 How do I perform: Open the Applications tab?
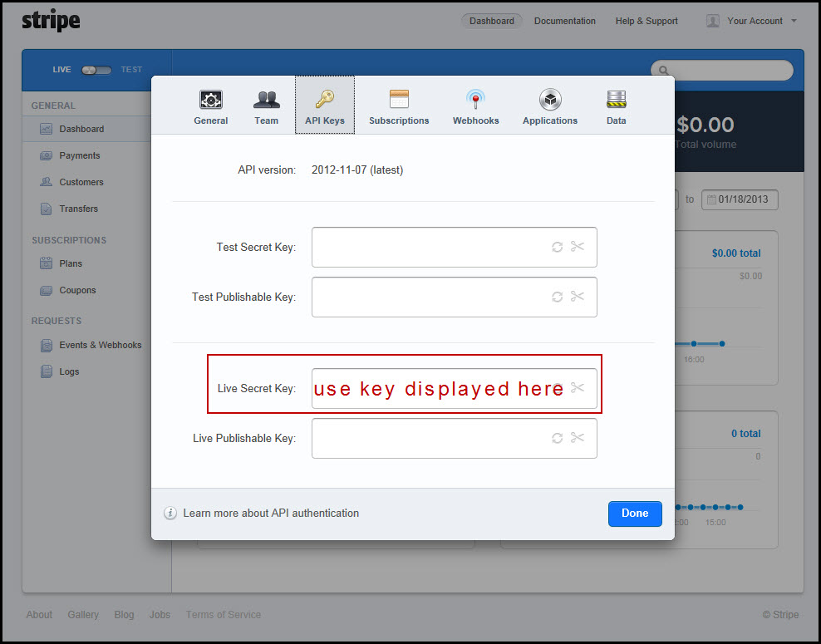(550, 106)
